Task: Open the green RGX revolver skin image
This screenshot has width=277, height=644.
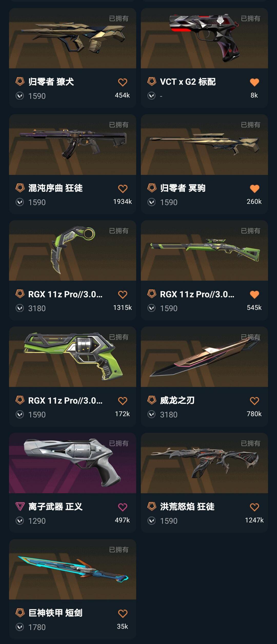Action: pos(73,357)
